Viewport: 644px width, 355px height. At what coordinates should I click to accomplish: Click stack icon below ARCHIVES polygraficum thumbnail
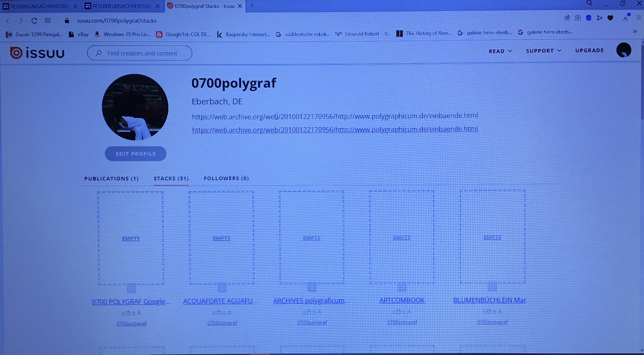(x=312, y=287)
